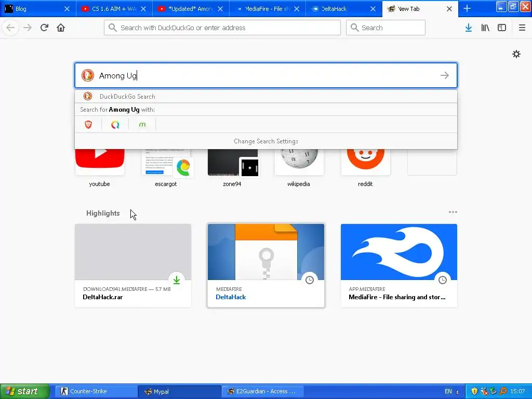Click the history clock badge on DeltaHack card

tap(310, 280)
